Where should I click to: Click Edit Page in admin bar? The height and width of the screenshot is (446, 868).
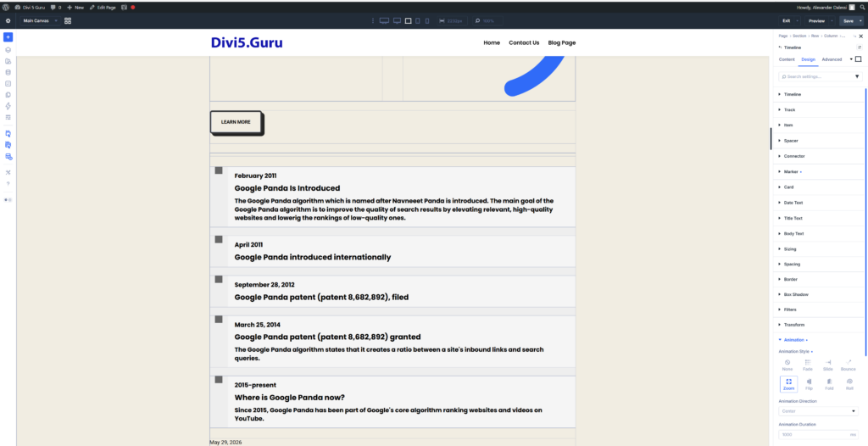click(102, 7)
